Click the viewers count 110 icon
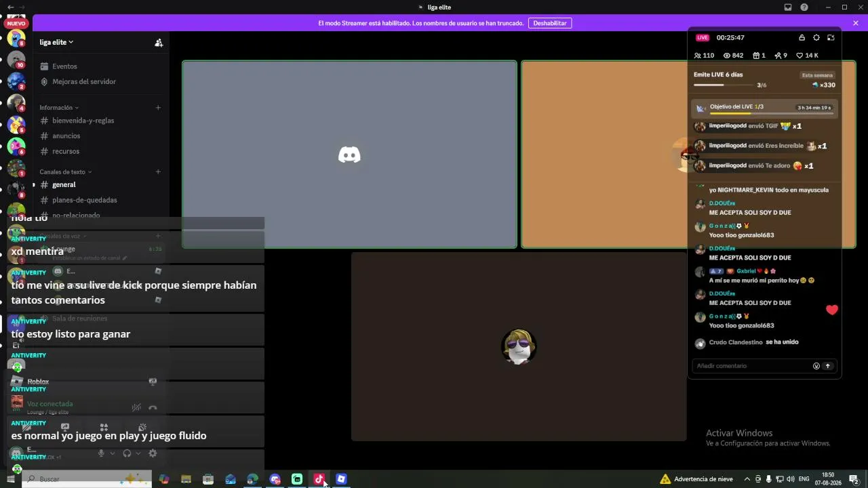Image resolution: width=868 pixels, height=488 pixels. [705, 56]
